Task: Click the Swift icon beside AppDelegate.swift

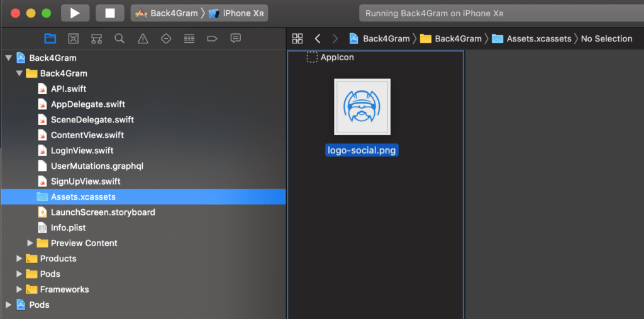Action: click(x=42, y=104)
